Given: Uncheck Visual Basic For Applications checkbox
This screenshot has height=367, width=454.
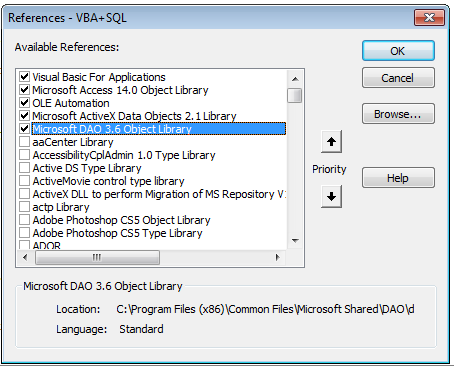Looking at the screenshot, I should (24, 77).
